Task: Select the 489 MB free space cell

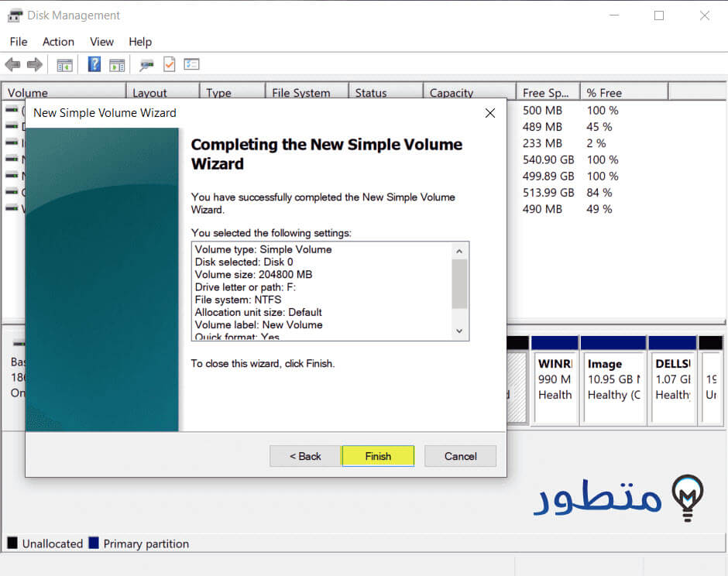Action: pos(542,127)
